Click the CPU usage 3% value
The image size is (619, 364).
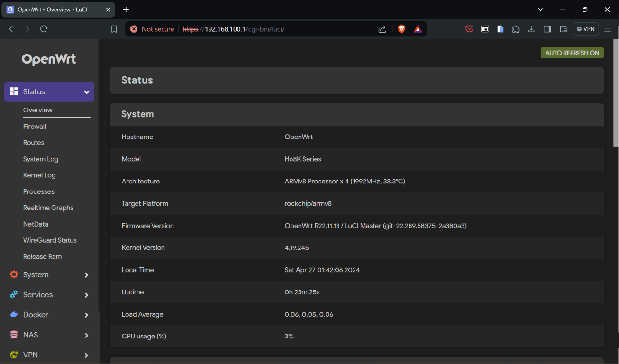(289, 337)
